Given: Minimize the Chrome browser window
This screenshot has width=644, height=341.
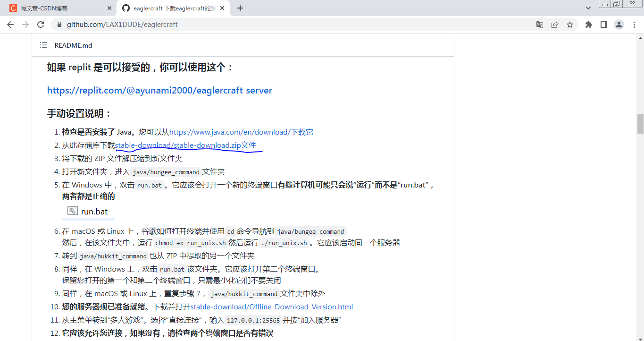Looking at the screenshot, I should click(x=605, y=4).
